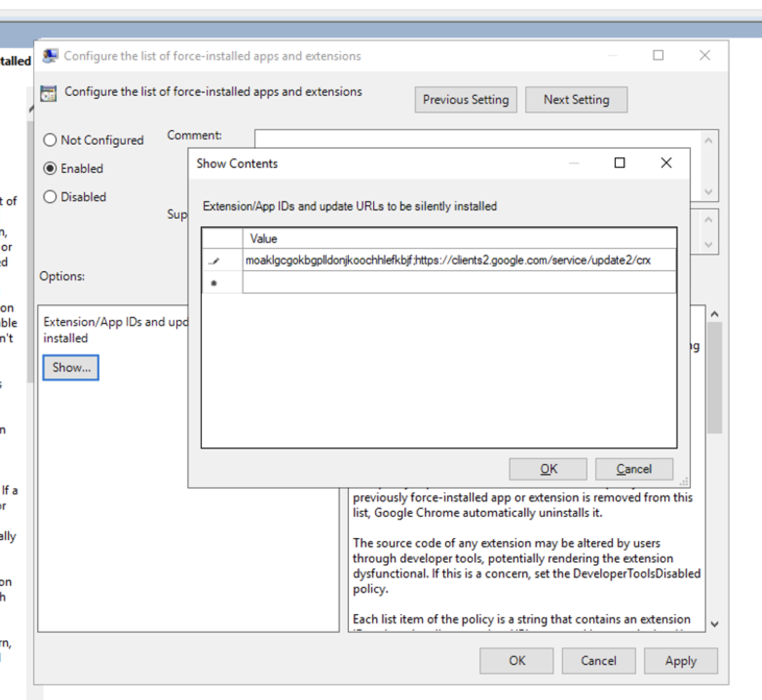The width and height of the screenshot is (762, 700).
Task: Click the Apply button
Action: pyautogui.click(x=680, y=661)
